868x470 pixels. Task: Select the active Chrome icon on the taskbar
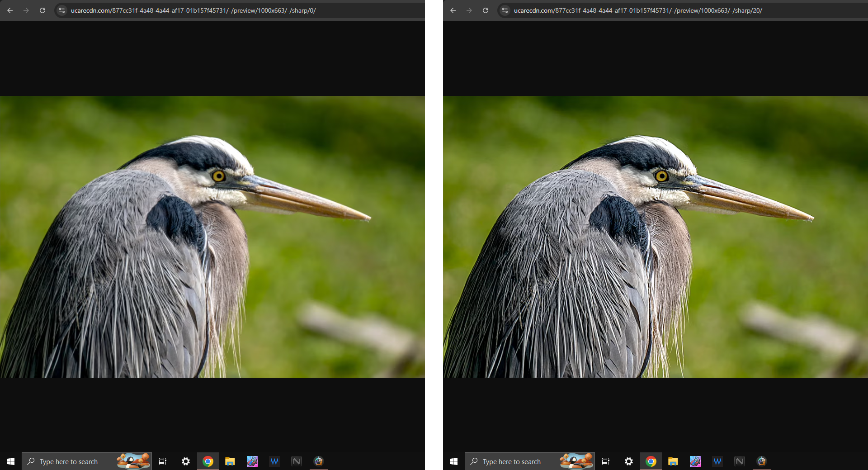tap(208, 461)
